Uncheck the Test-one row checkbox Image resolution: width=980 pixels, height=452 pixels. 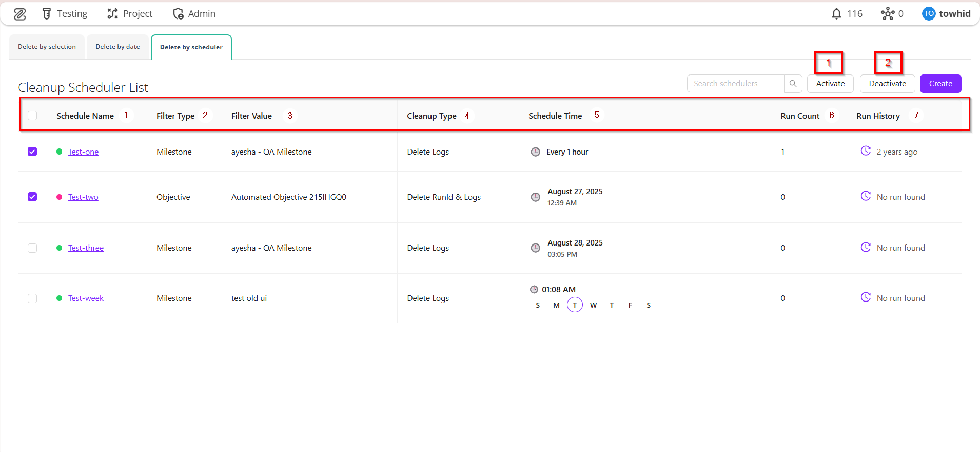tap(32, 152)
